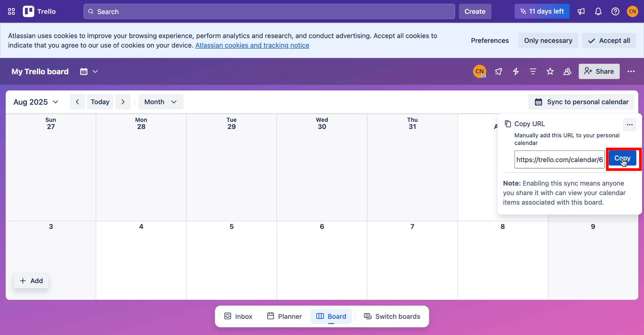
Task: Click Sync to personal calendar
Action: point(581,102)
